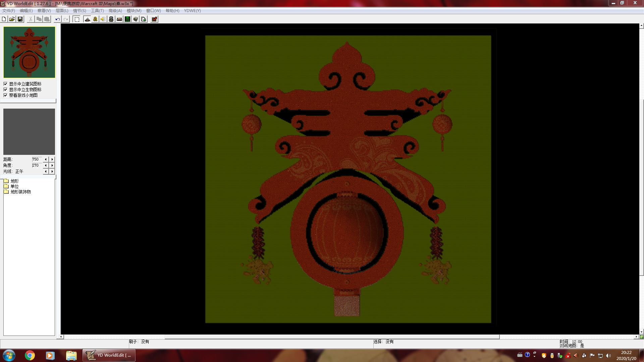Open the Object Editor helmet icon

(x=111, y=19)
